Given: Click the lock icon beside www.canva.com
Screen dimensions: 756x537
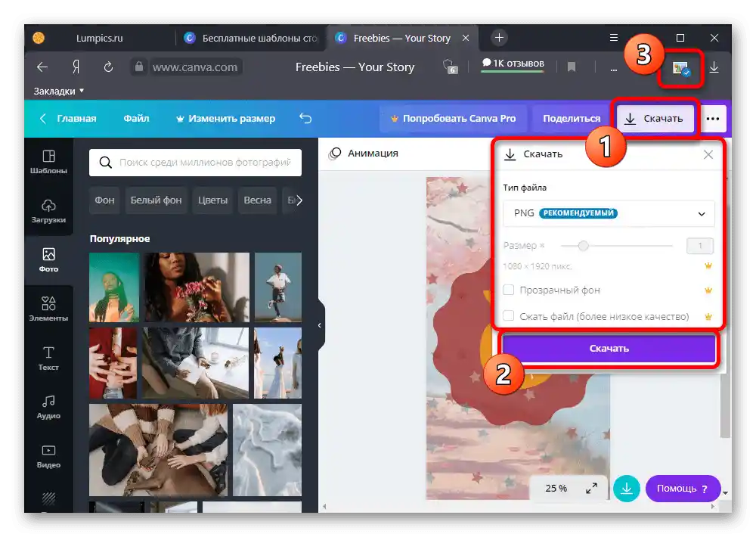Looking at the screenshot, I should [x=139, y=67].
